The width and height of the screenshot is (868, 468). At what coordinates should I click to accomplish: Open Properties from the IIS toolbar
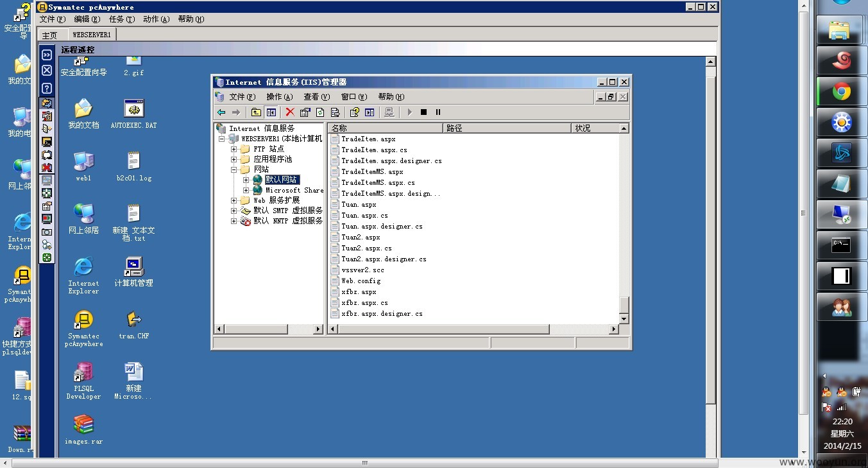coord(305,112)
